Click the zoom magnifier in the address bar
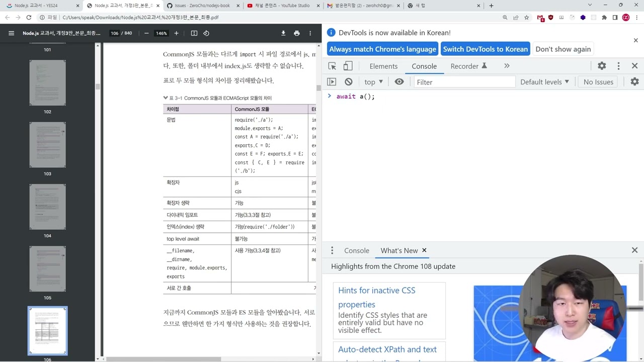This screenshot has width=644, height=362. coord(505,17)
